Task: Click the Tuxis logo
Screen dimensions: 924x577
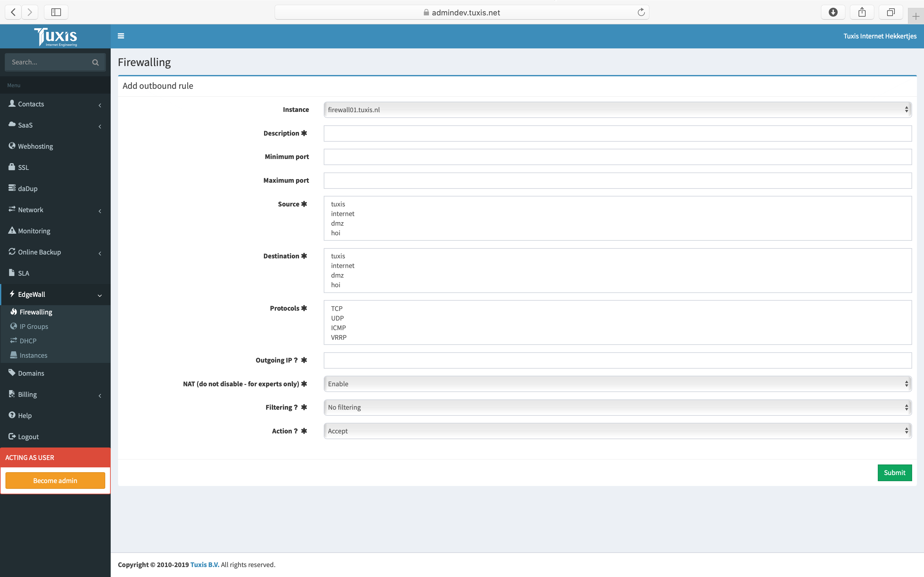Action: [56, 37]
